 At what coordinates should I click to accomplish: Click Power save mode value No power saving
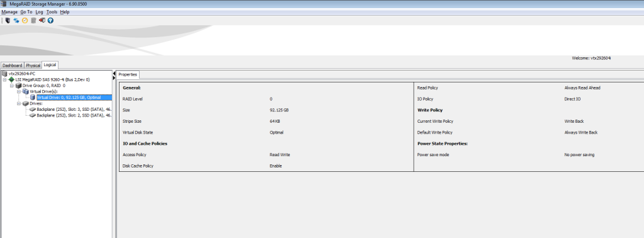coord(579,154)
